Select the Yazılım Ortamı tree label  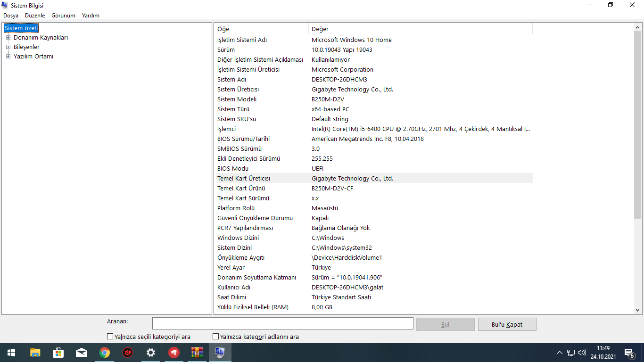point(33,57)
